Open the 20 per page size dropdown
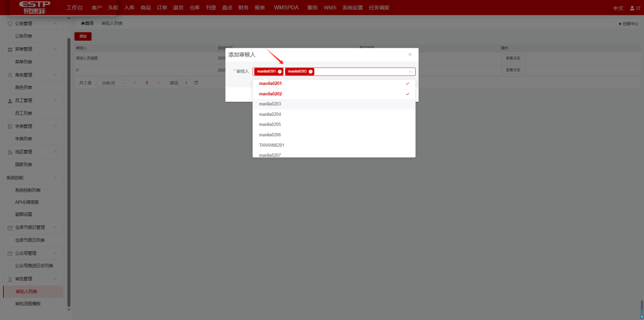644x320 pixels. (x=111, y=82)
